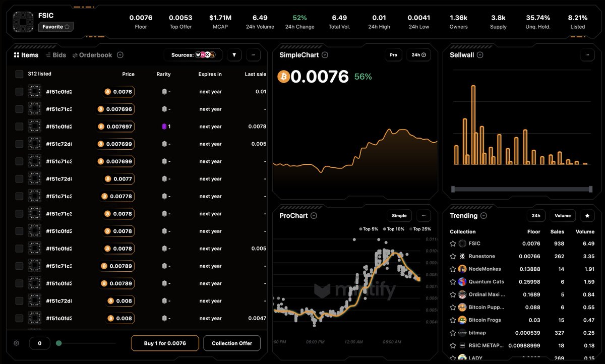Click the left handle of the Sellwall range slider

pyautogui.click(x=453, y=189)
